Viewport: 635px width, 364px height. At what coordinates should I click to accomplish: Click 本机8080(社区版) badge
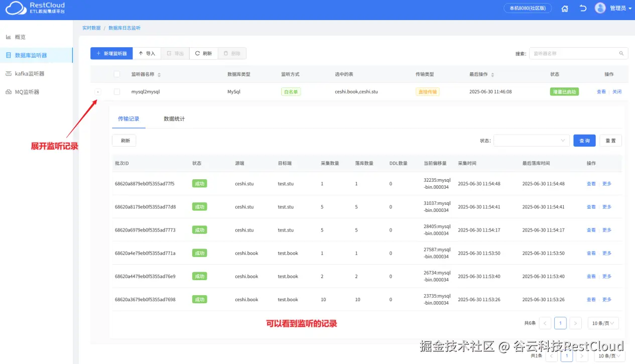528,8
